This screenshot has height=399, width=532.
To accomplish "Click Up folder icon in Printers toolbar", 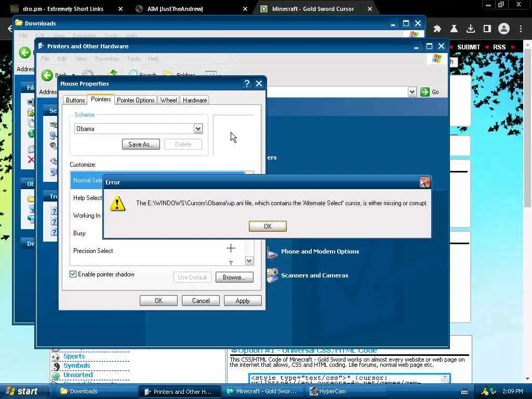I will click(113, 73).
